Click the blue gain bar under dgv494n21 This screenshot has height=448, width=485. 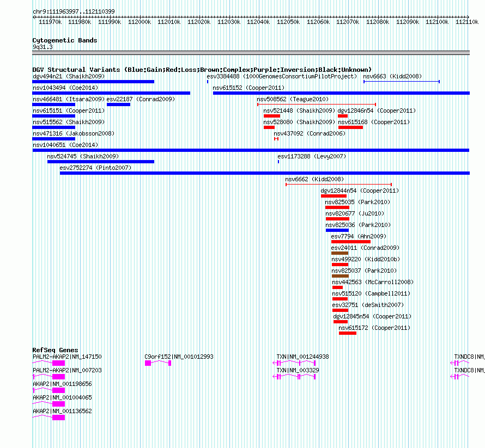(x=93, y=82)
